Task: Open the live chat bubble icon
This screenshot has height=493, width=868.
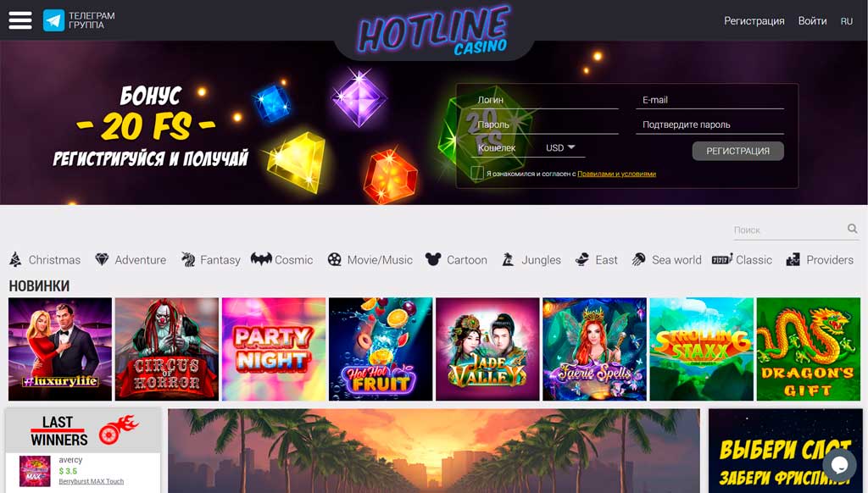Action: [x=839, y=465]
